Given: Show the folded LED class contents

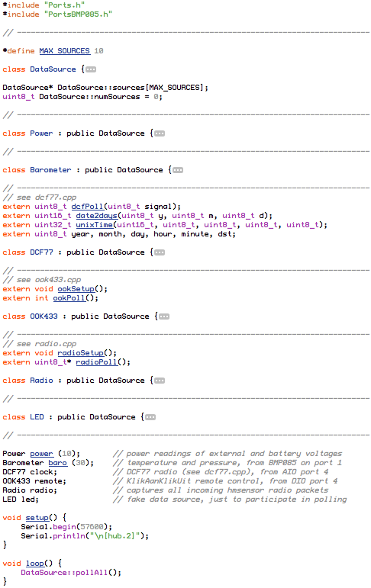Looking at the screenshot, I should [x=150, y=417].
